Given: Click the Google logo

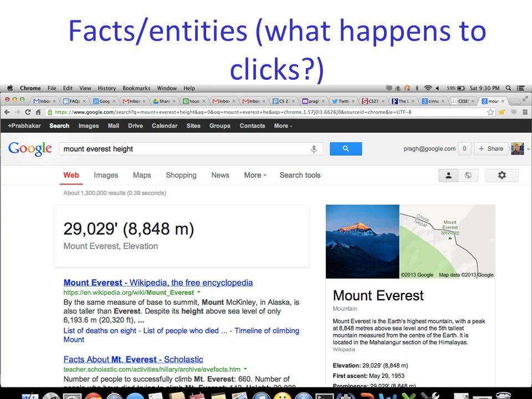Looking at the screenshot, I should pos(30,149).
